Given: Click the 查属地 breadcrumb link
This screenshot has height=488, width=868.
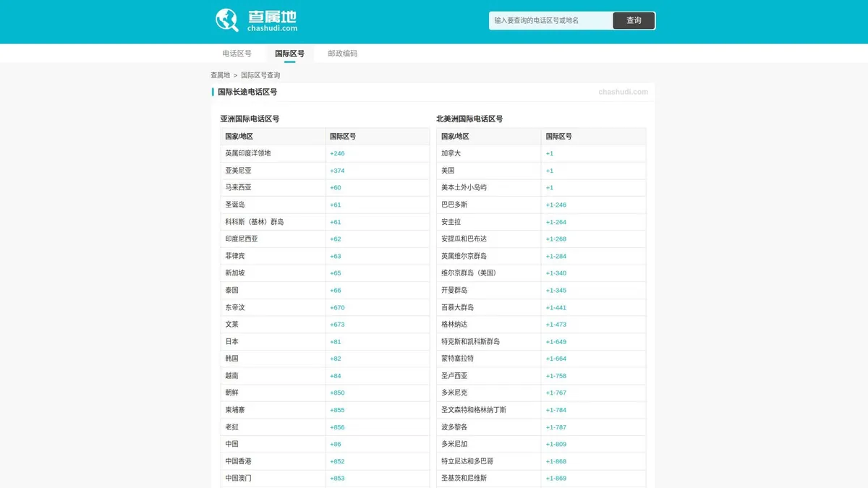Looking at the screenshot, I should pos(220,75).
